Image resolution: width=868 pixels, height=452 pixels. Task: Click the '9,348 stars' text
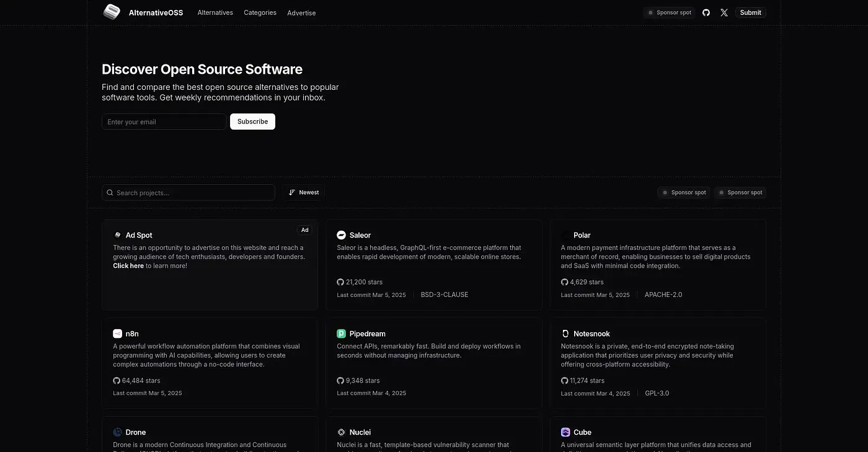click(363, 381)
